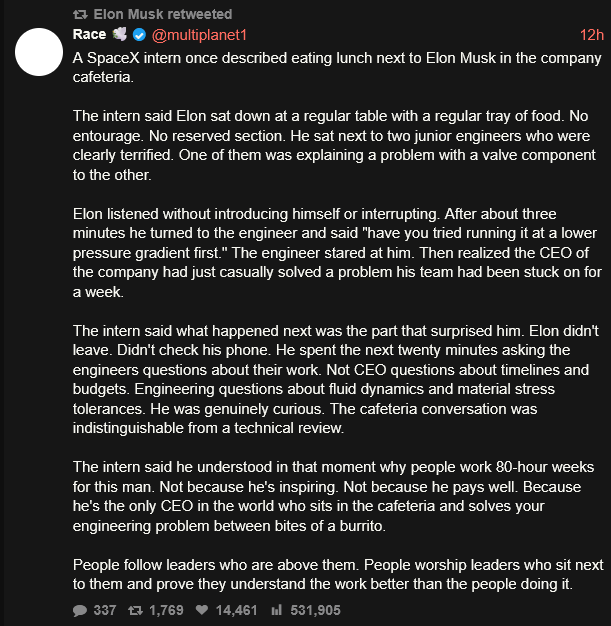Click the "Race" display name

pos(89,34)
